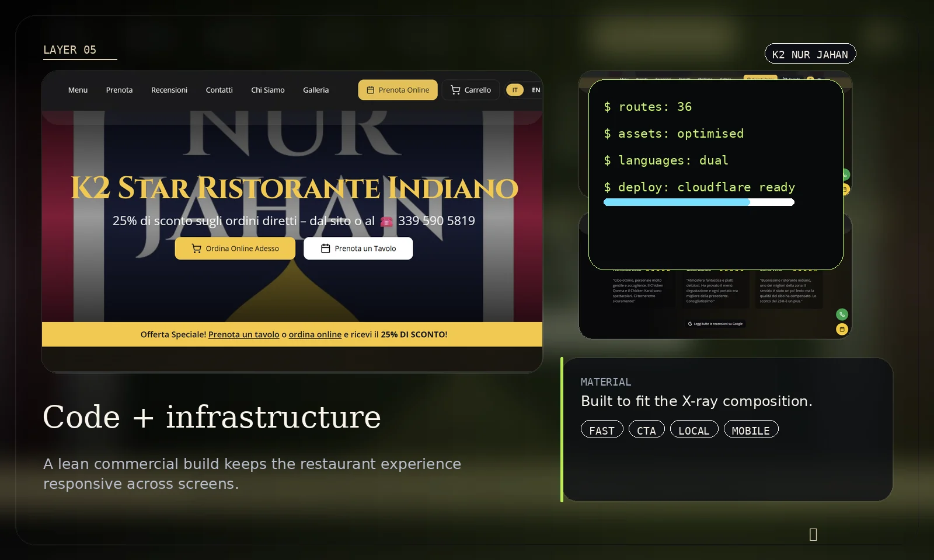
Task: Click the 'Code + infrastructure' heading
Action: tap(212, 417)
